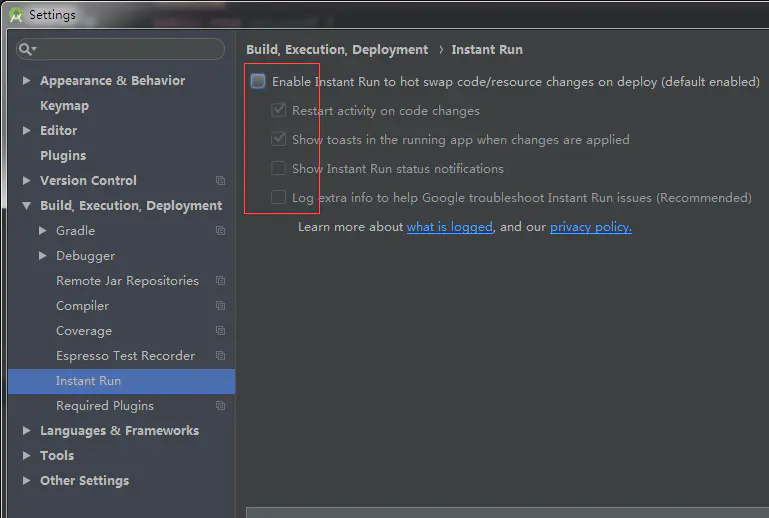
Task: Collapse Build, Execution, Deployment arrow
Action: tap(26, 206)
